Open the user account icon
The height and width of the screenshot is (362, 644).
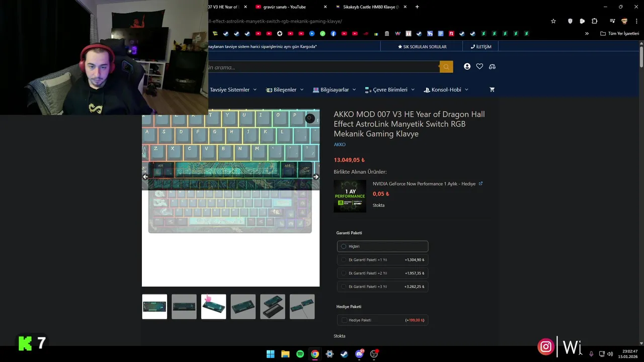point(467,66)
